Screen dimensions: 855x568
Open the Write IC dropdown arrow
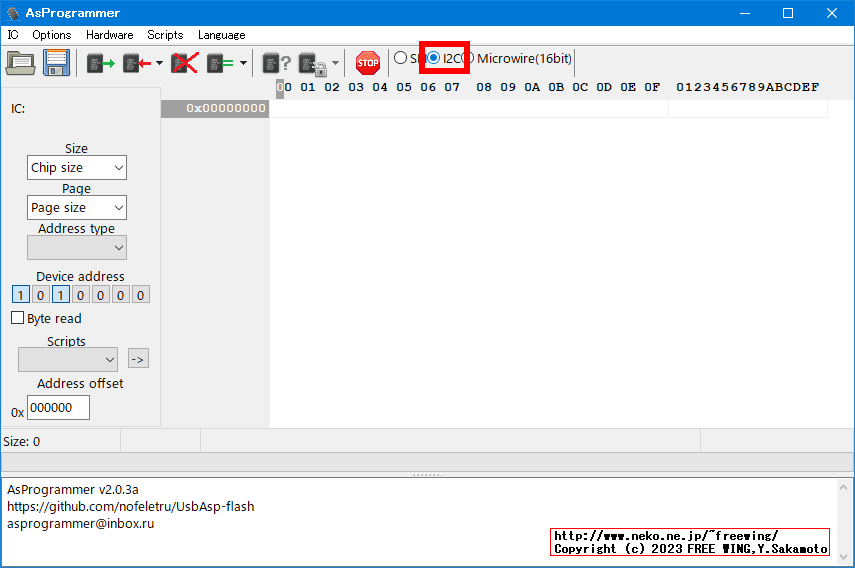pyautogui.click(x=159, y=63)
